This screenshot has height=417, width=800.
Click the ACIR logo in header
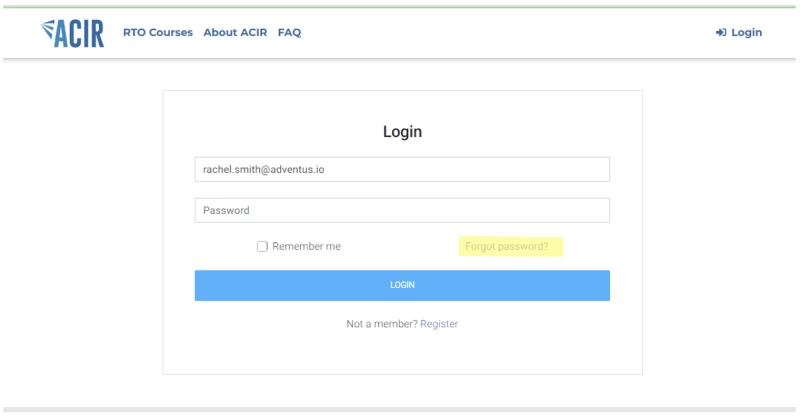click(72, 33)
